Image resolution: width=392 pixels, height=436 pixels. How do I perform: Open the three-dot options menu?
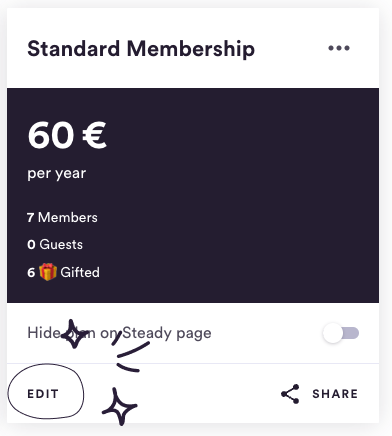(339, 48)
